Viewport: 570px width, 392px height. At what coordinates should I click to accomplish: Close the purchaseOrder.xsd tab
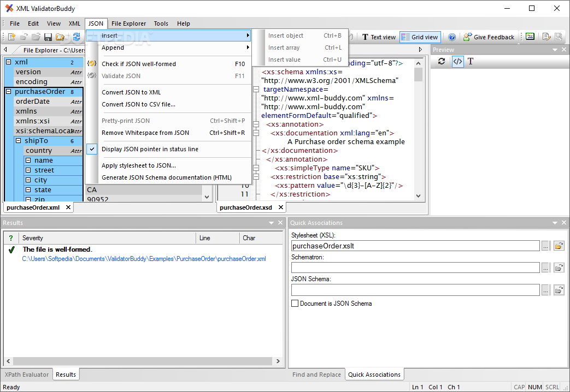tap(281, 207)
